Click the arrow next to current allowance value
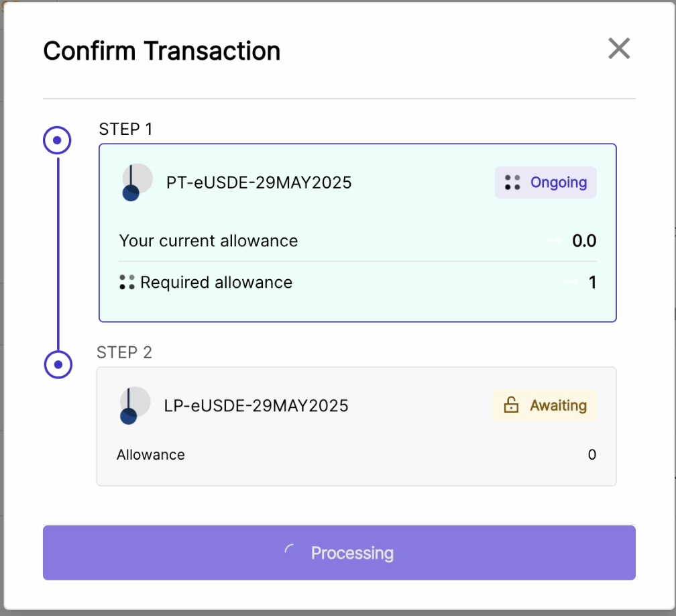Image resolution: width=676 pixels, height=616 pixels. [554, 241]
